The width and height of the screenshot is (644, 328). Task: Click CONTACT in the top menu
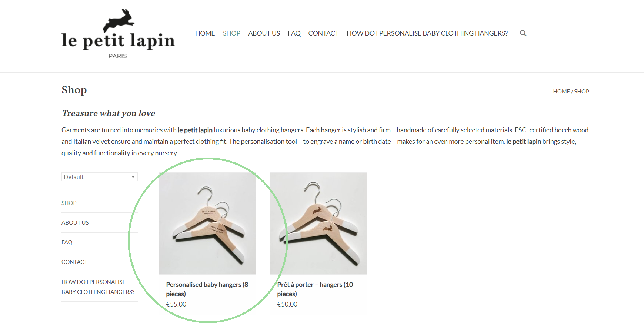click(323, 33)
